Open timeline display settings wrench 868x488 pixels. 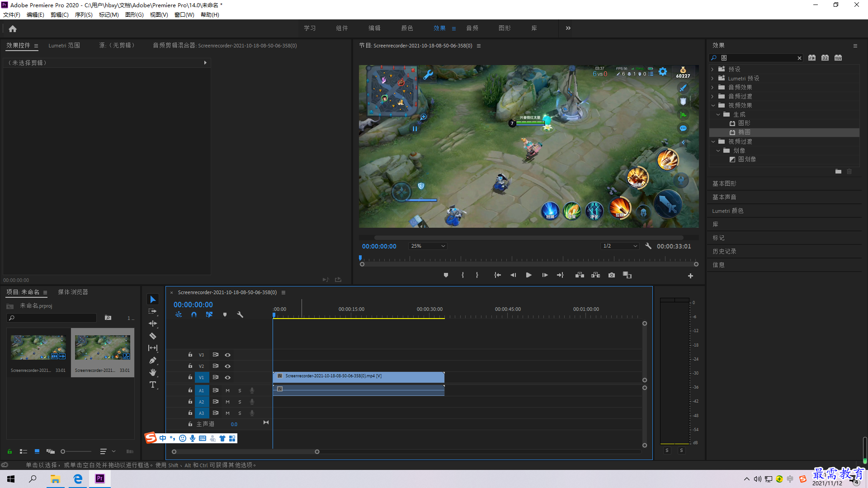click(240, 314)
